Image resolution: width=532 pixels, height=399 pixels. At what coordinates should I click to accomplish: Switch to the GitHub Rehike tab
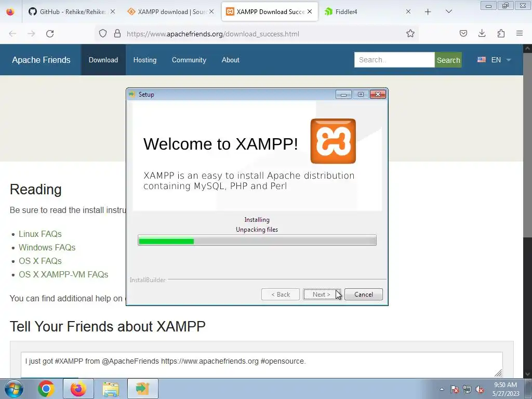(x=71, y=11)
